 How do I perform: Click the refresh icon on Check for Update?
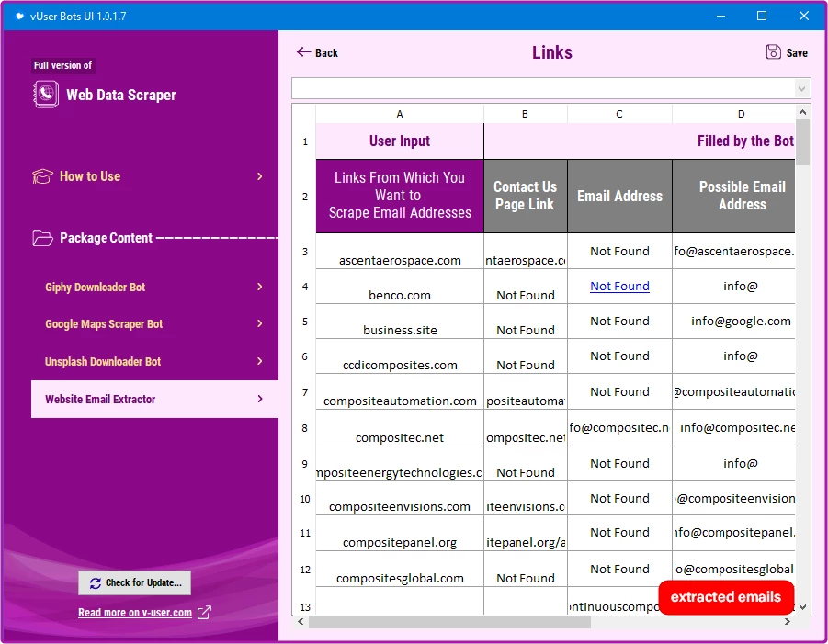(x=95, y=583)
